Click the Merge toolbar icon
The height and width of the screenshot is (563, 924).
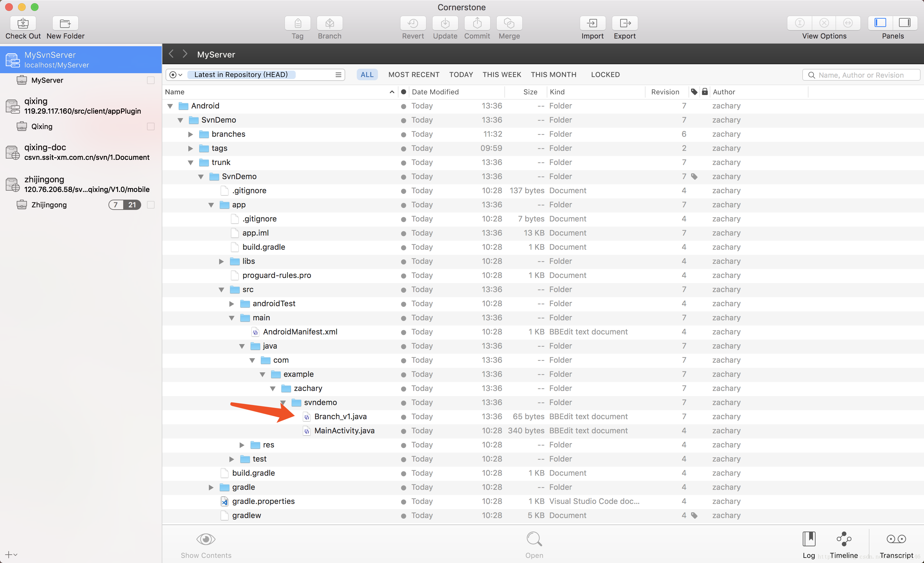[x=509, y=23]
